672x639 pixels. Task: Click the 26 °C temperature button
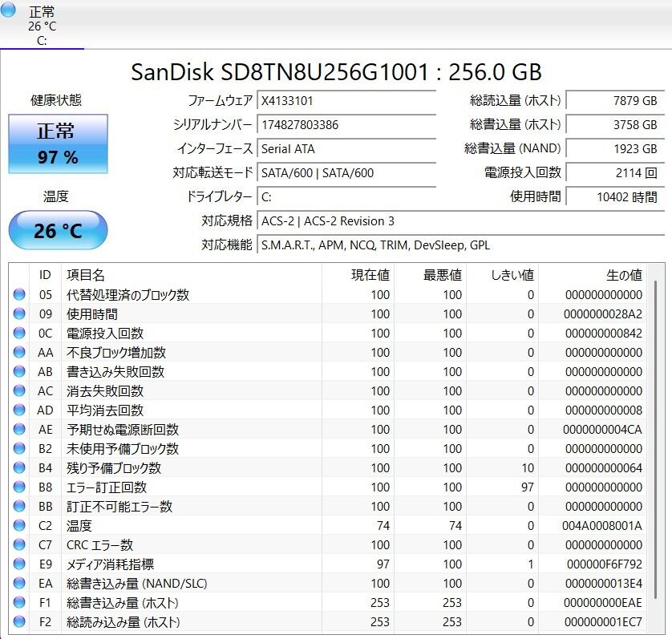(58, 231)
